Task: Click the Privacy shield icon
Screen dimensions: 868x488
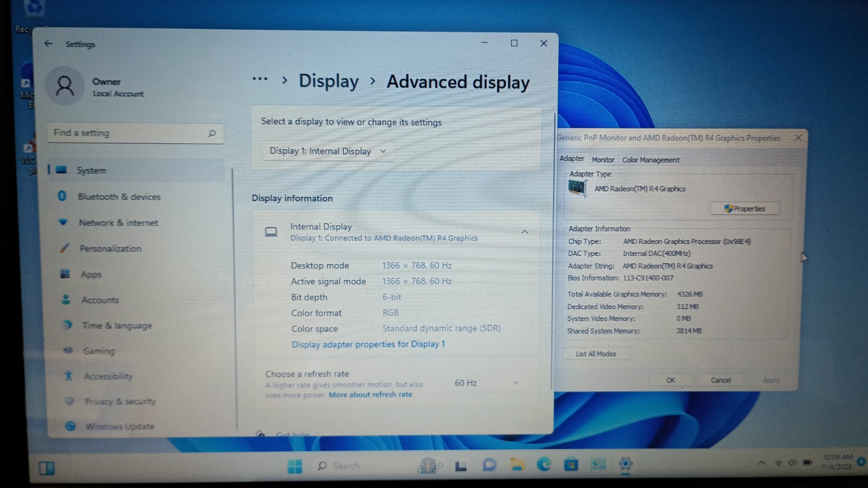Action: pos(69,401)
